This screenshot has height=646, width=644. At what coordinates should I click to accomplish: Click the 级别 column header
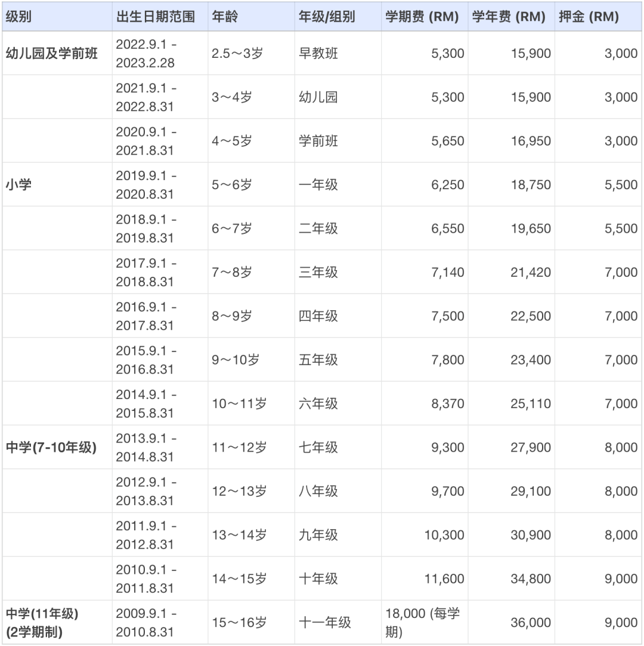[57, 17]
